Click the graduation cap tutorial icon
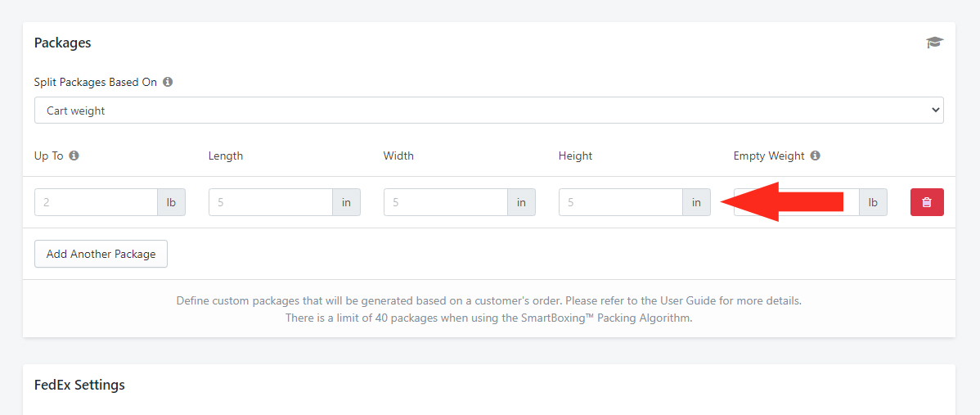The height and width of the screenshot is (415, 980). (934, 43)
